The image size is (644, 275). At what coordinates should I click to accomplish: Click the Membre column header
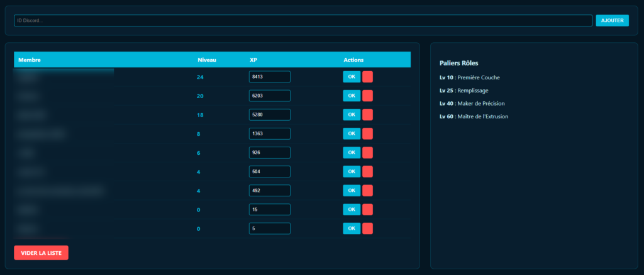tap(29, 60)
